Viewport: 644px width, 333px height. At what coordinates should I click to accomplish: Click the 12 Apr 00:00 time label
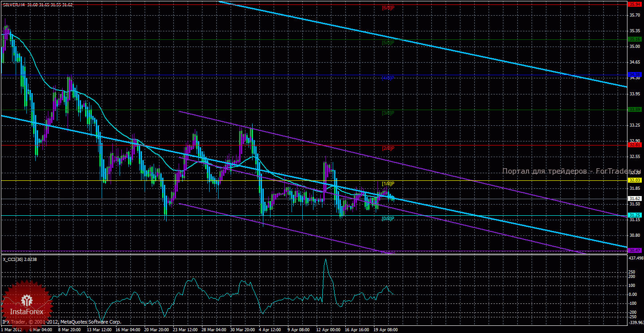328,330
